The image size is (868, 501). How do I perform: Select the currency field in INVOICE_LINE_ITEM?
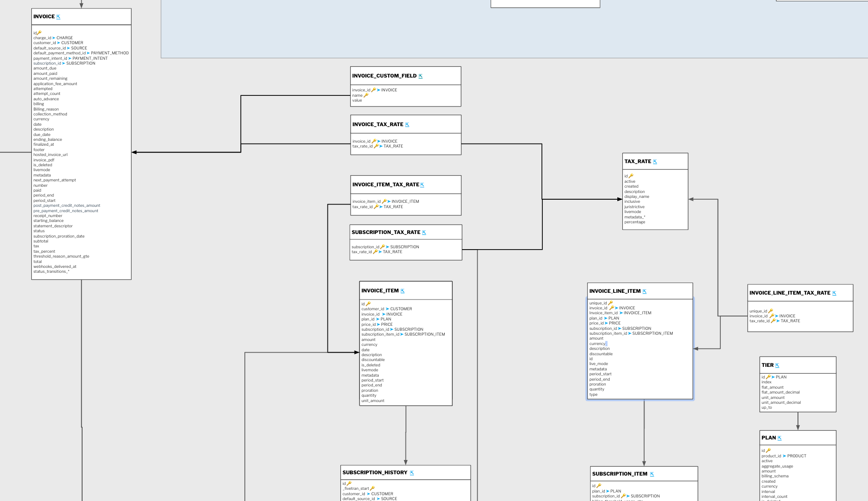pyautogui.click(x=597, y=344)
